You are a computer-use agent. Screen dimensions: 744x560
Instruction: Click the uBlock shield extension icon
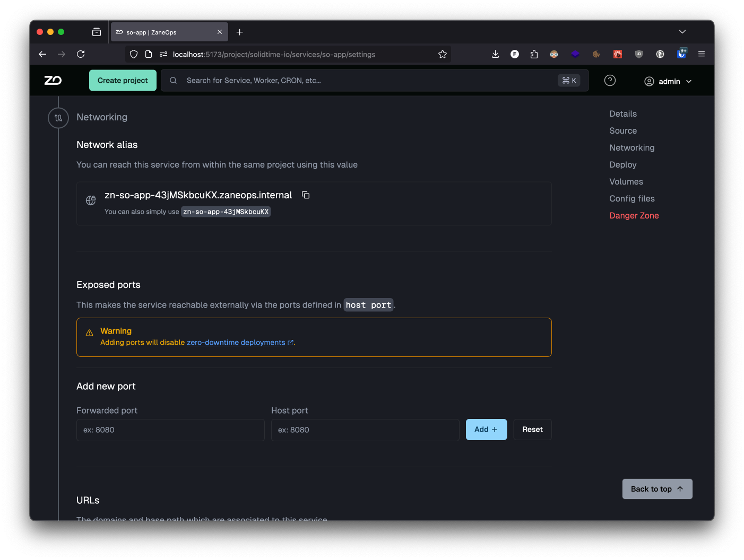point(639,54)
